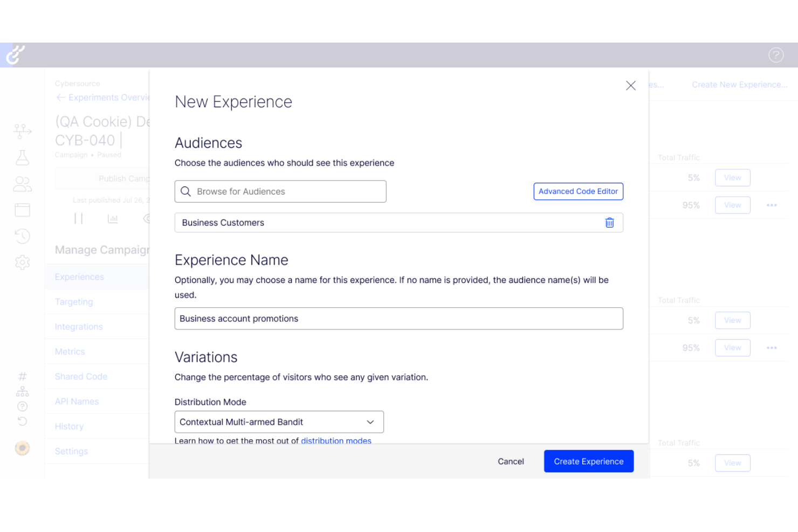Select the journey flow icon at sidebar top
The width and height of the screenshot is (798, 532).
[x=22, y=130]
